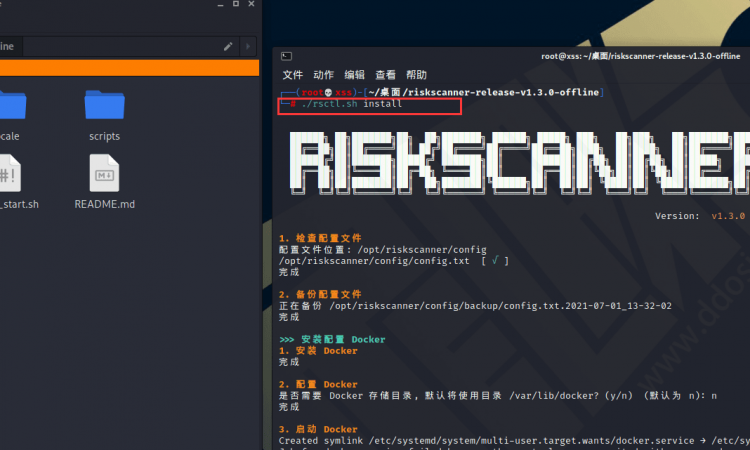This screenshot has width=750, height=450.
Task: Click the '配置文件位置: /opt/riskscanner/config' line
Action: point(383,250)
